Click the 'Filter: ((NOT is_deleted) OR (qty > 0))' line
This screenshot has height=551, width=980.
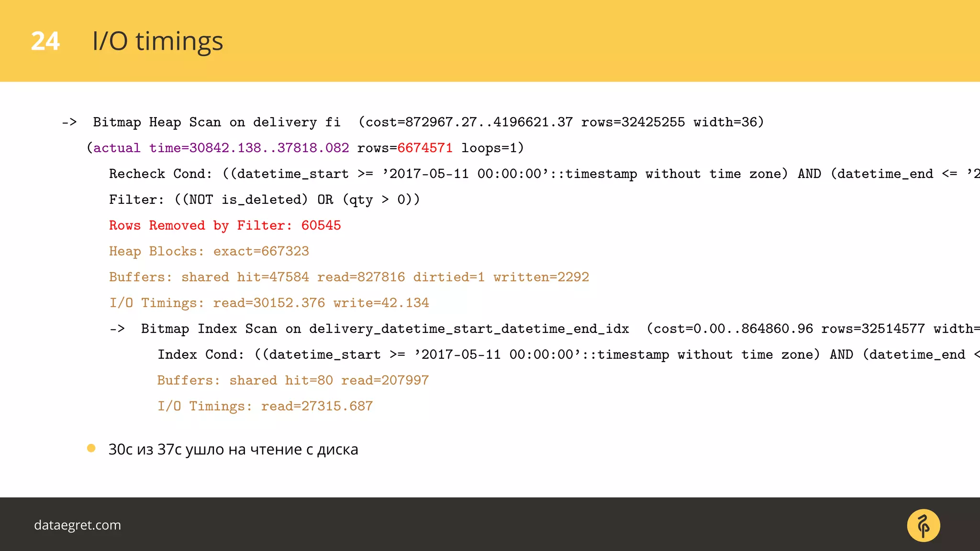point(264,200)
